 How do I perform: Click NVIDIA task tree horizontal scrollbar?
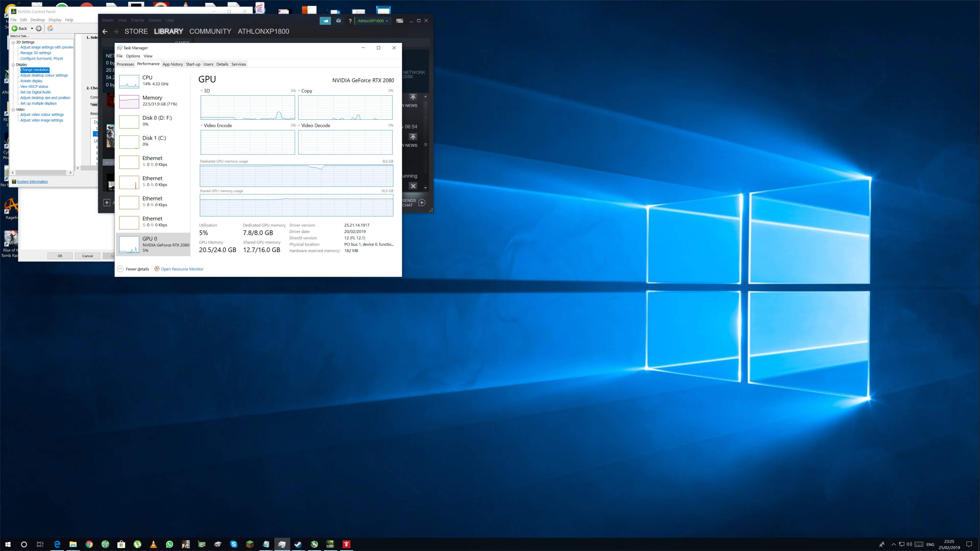(41, 173)
